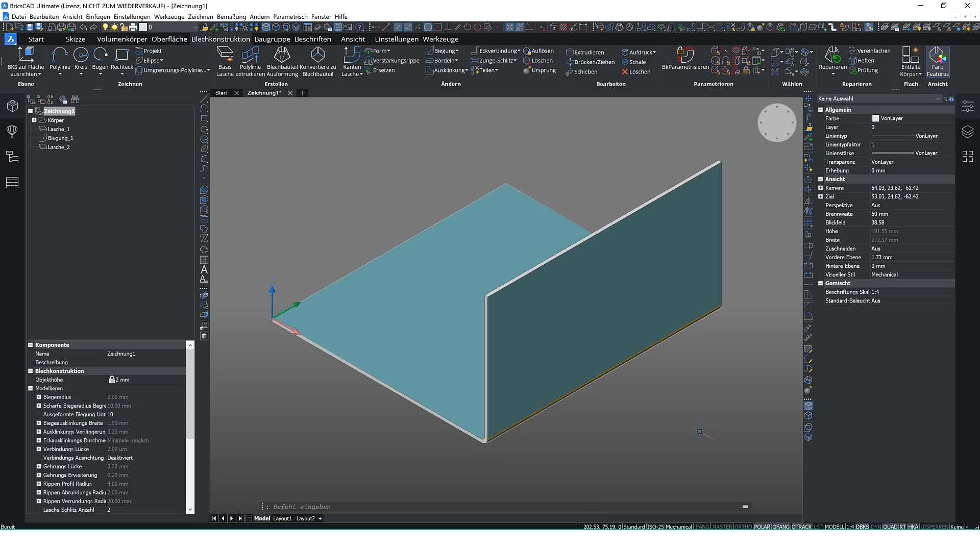The image size is (980, 551).
Task: Click the Auflösen tool
Action: click(x=538, y=51)
